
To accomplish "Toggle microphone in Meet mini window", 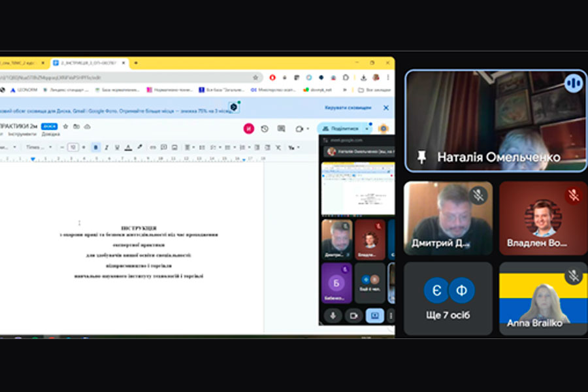I will click(333, 316).
